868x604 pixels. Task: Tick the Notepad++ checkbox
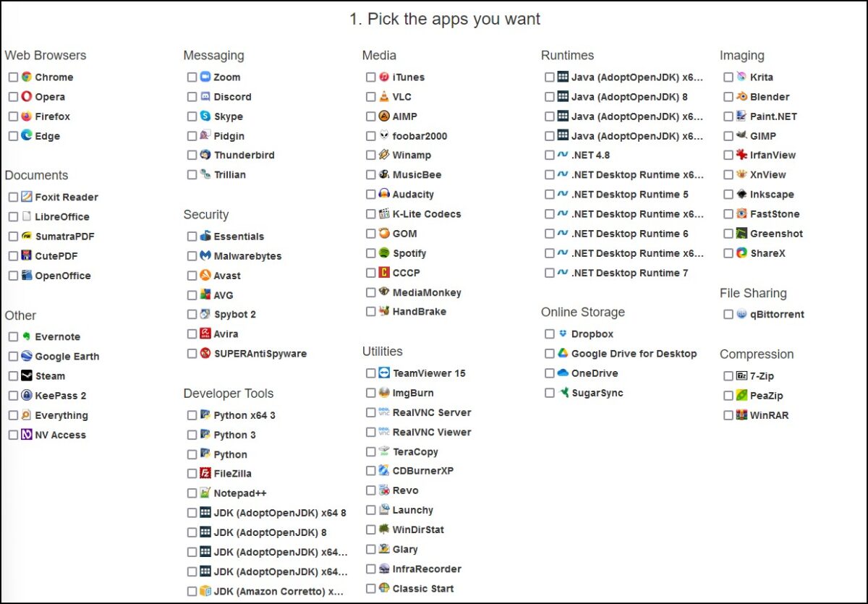(192, 493)
